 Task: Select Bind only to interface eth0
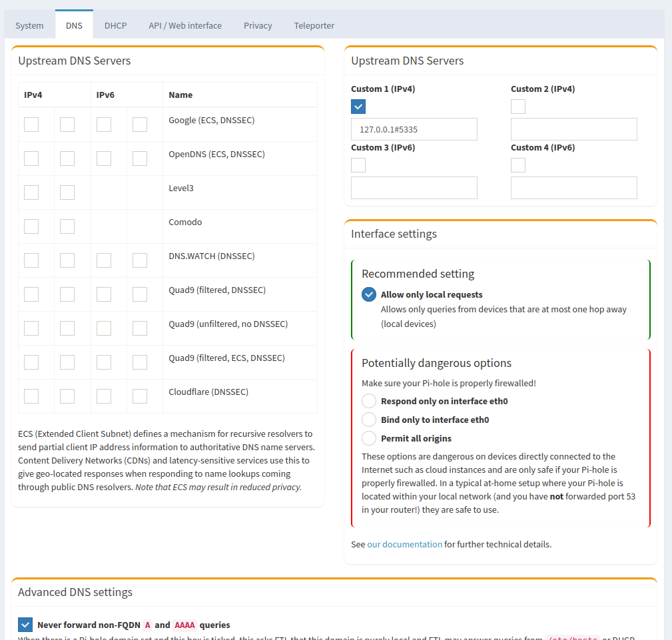point(369,420)
